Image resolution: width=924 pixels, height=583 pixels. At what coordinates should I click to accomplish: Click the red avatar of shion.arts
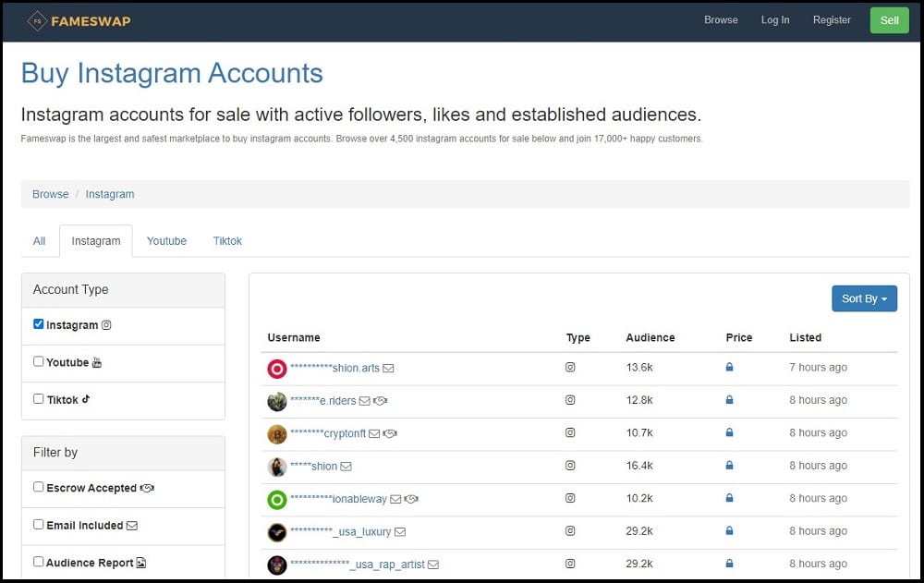[277, 369]
